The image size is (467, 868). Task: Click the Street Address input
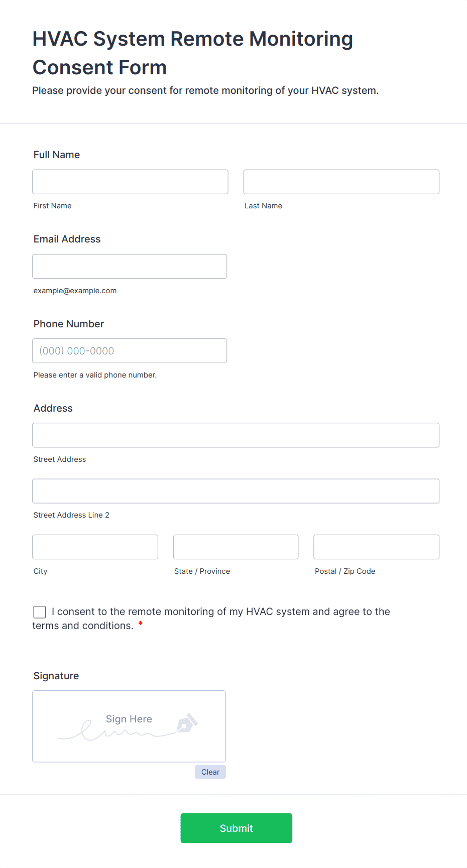click(x=236, y=435)
